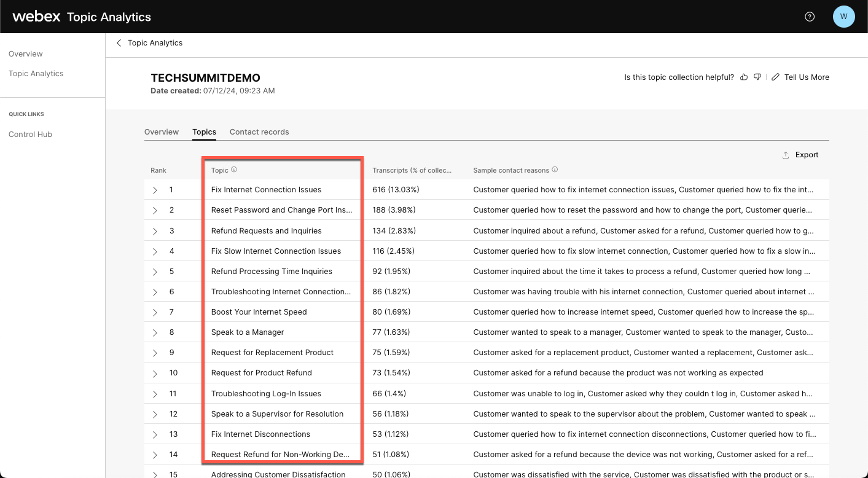Expand the rank 3 Refund Requests row
The image size is (868, 478).
[x=155, y=231]
